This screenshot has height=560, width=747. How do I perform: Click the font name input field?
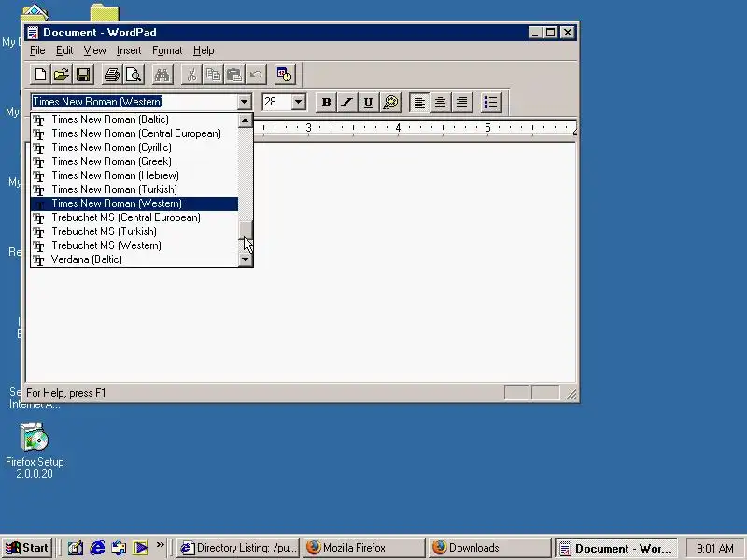134,102
